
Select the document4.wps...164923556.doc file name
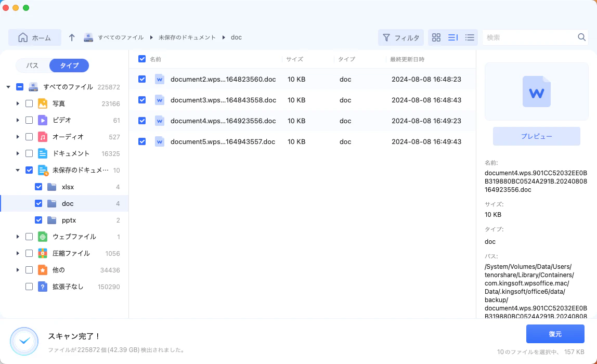(x=223, y=121)
